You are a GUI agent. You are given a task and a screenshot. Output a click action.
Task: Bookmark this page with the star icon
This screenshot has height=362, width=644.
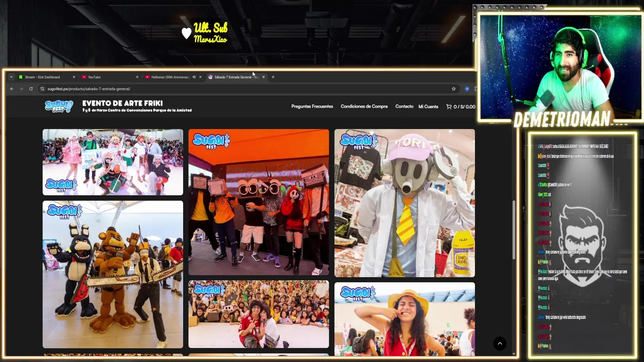point(453,88)
